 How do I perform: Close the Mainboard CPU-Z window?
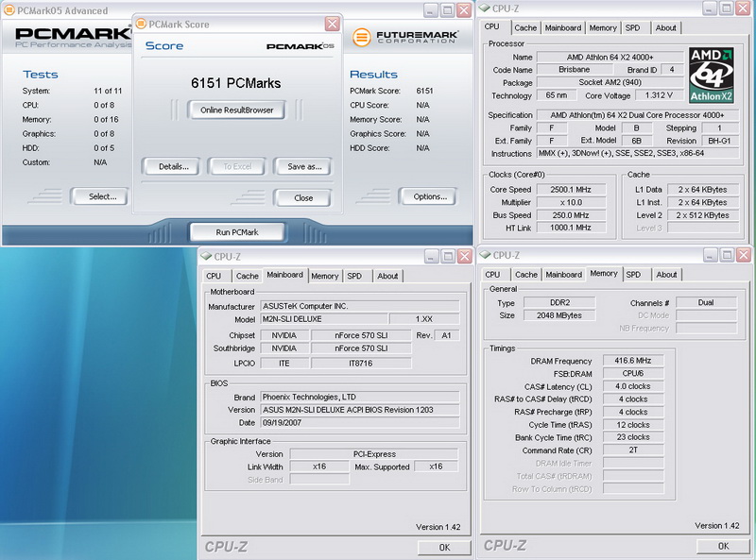(464, 256)
